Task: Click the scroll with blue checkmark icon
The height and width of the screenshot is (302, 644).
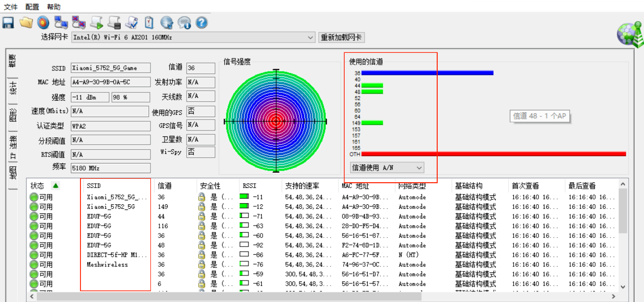Action: [132, 23]
